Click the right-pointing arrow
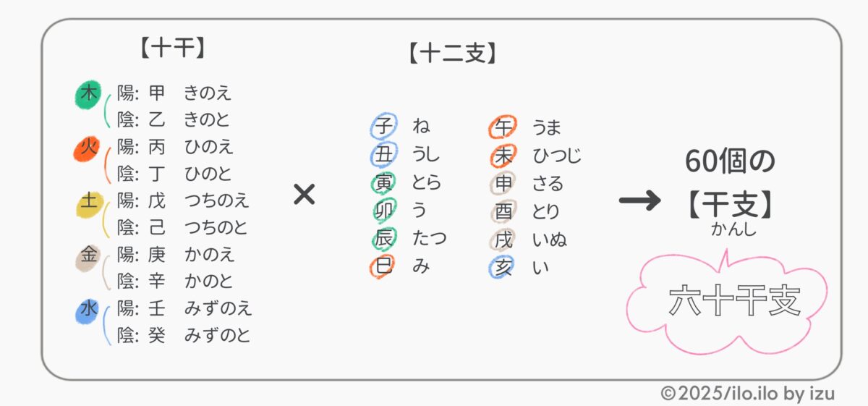868x406 pixels. pos(639,200)
